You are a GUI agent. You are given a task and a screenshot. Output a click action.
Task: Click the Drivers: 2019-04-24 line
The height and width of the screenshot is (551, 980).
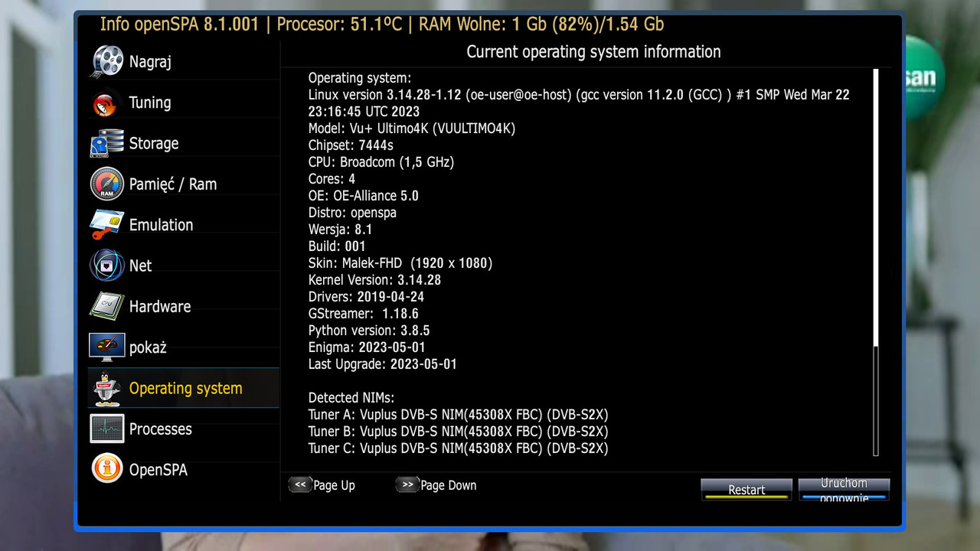point(366,297)
